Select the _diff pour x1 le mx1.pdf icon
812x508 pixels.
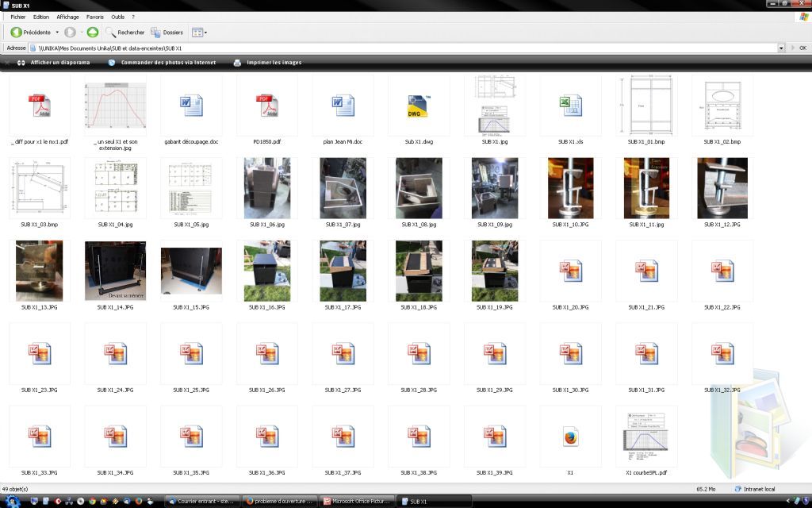coord(40,106)
